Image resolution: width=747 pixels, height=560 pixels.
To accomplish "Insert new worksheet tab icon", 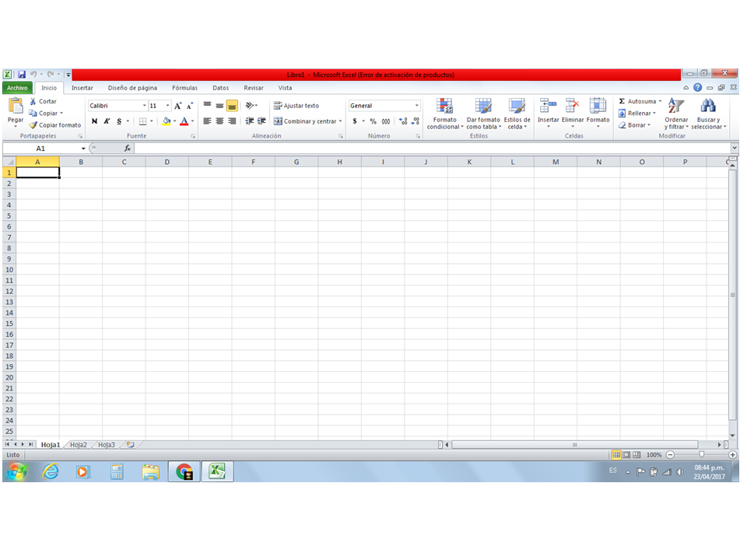I will 130,445.
